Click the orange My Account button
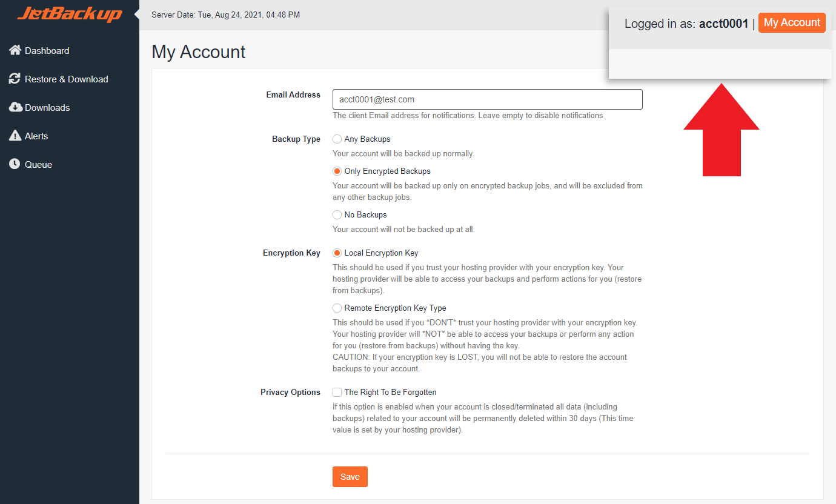Image resolution: width=836 pixels, height=504 pixels. click(792, 23)
